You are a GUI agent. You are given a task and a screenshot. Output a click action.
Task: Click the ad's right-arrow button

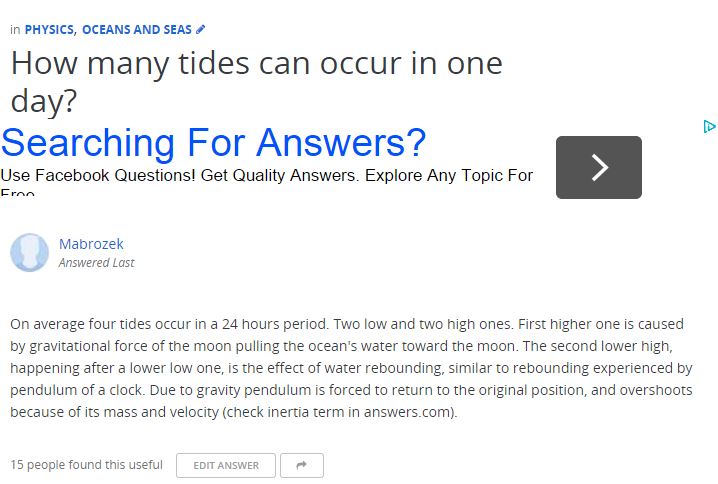pyautogui.click(x=598, y=167)
